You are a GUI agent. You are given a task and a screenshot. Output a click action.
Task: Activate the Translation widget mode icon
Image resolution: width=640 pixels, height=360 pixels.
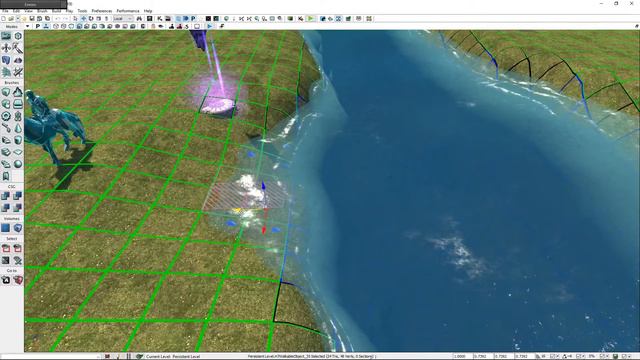point(83,19)
